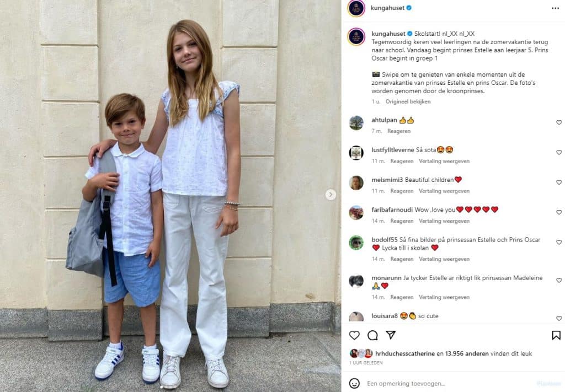Screen dimensions: 565x392
Task: Save the post with the bookmark icon
Action: (x=556, y=335)
